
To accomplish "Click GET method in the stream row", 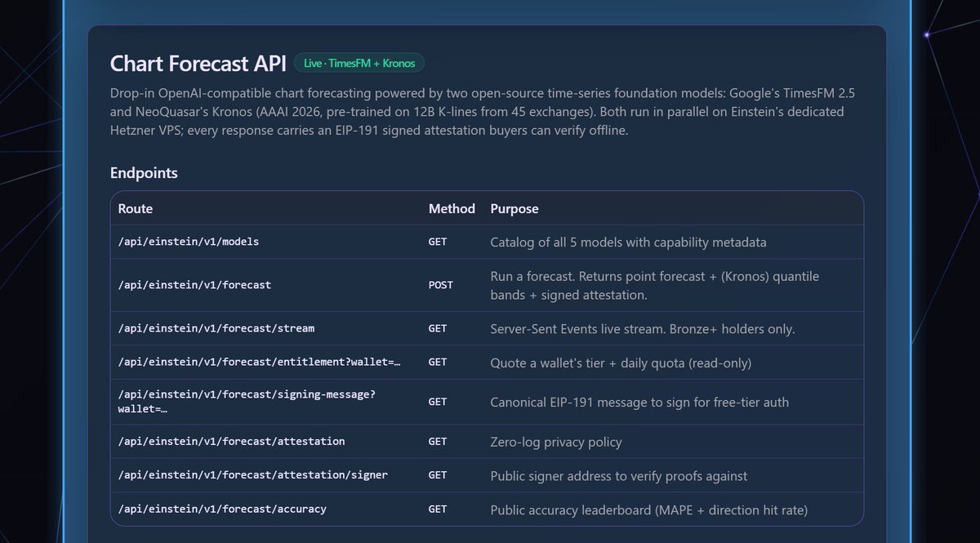I will point(438,328).
